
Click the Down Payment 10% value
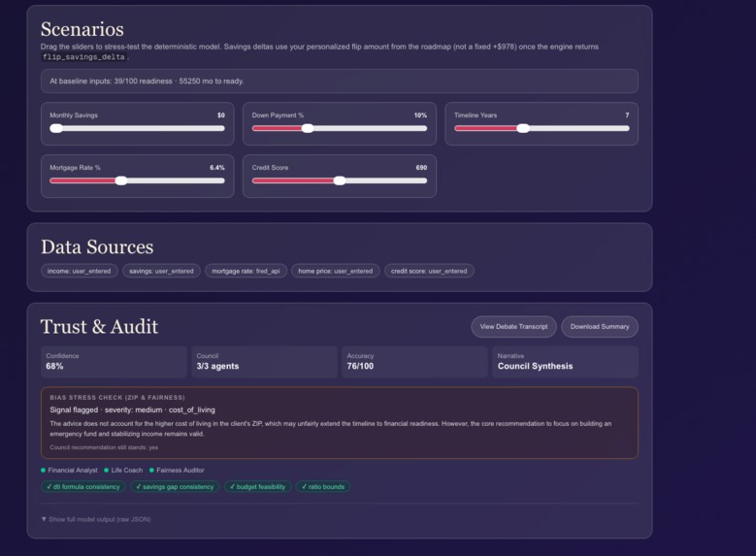click(420, 115)
